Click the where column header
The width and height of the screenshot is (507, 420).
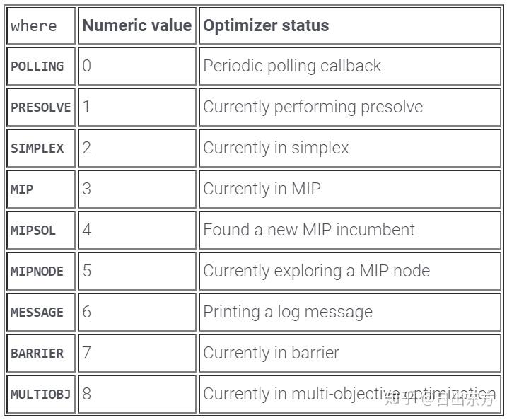click(41, 25)
